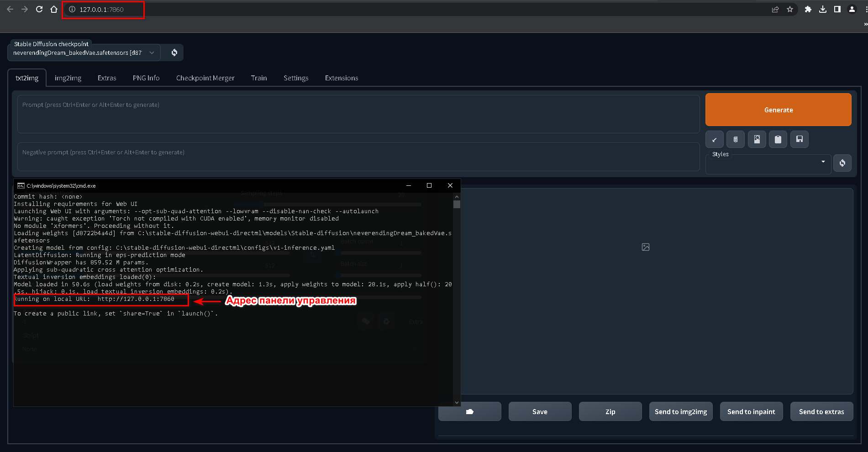Screen dimensions: 868x452
Task: Minimize the cmd.exe window
Action: (x=409, y=185)
